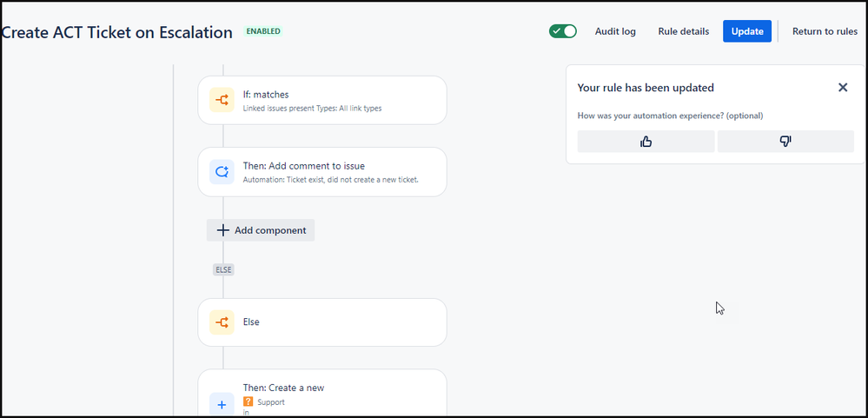The height and width of the screenshot is (418, 868).
Task: Give thumbs up feedback
Action: 646,142
